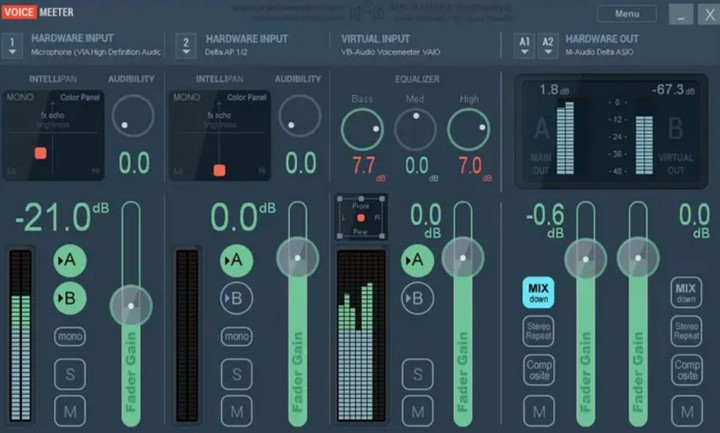Toggle MIX down for bus B

(x=686, y=292)
